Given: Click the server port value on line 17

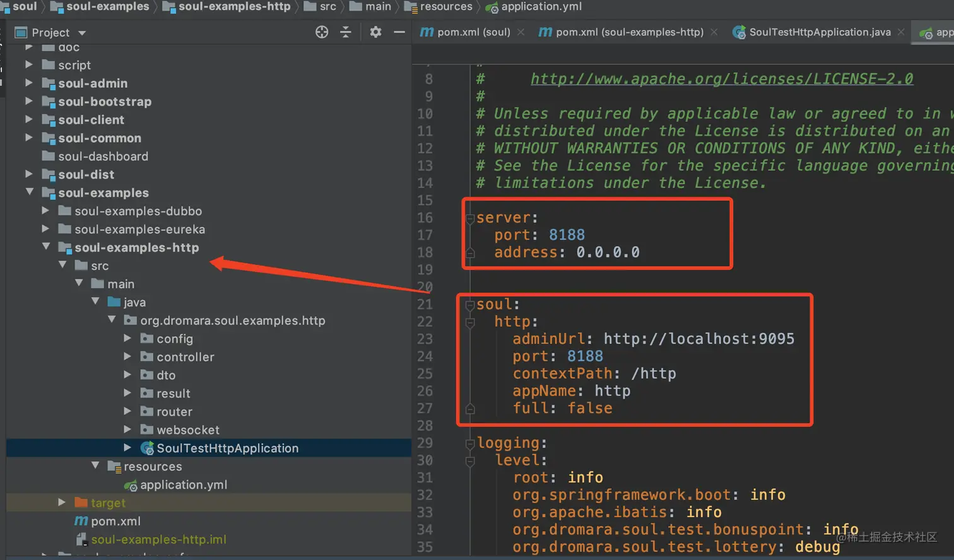Looking at the screenshot, I should pos(567,235).
